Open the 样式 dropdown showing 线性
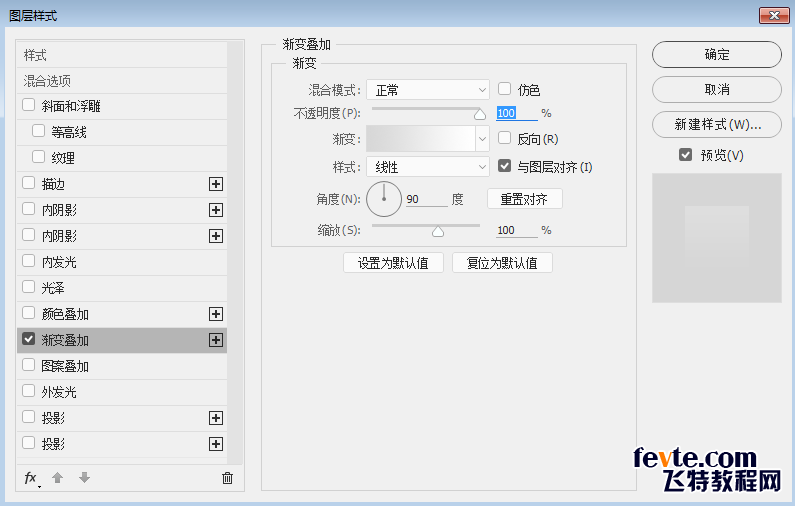The image size is (795, 506). click(x=427, y=167)
